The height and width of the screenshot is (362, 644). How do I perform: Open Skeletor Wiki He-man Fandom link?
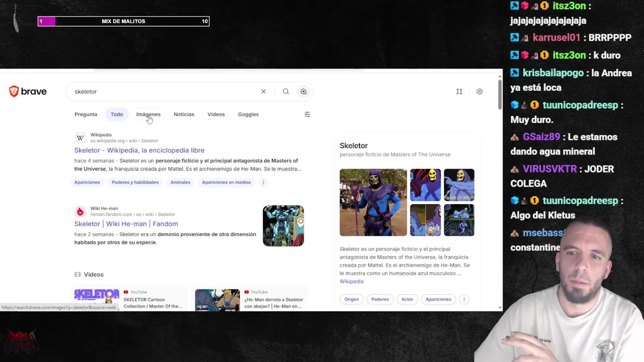click(126, 224)
